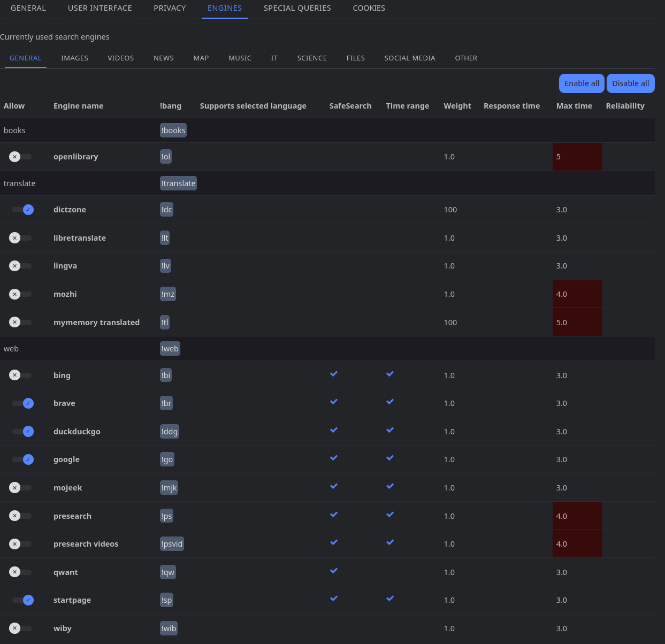Click the presearch Time range checkmark

click(390, 515)
